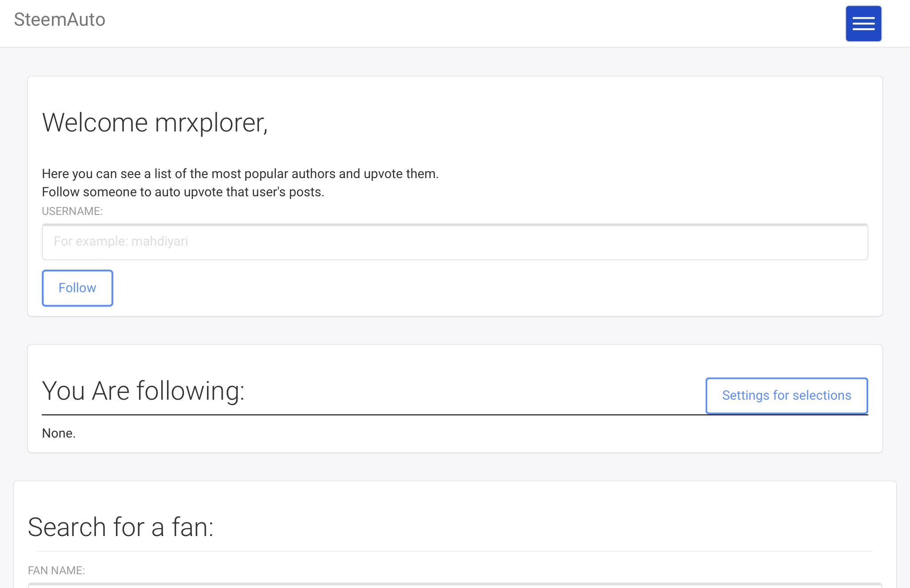Click the username input field
Image resolution: width=910 pixels, height=588 pixels.
pyautogui.click(x=454, y=242)
